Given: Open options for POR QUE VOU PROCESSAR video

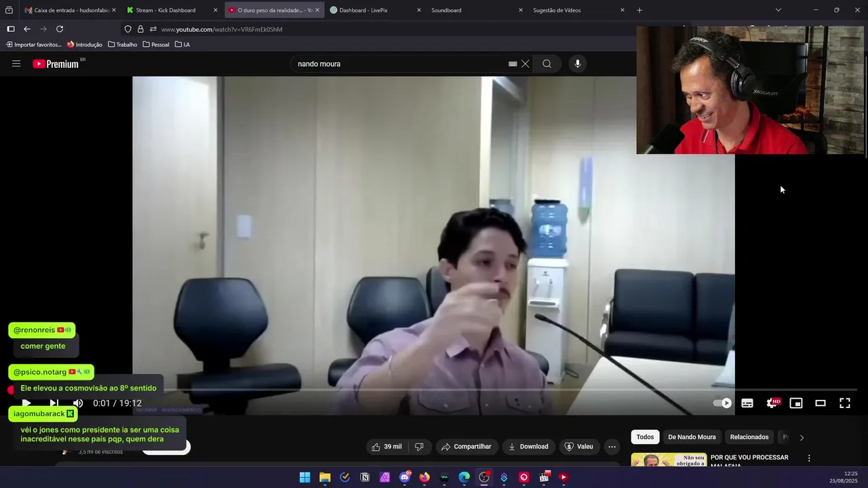Looking at the screenshot, I should (x=808, y=458).
